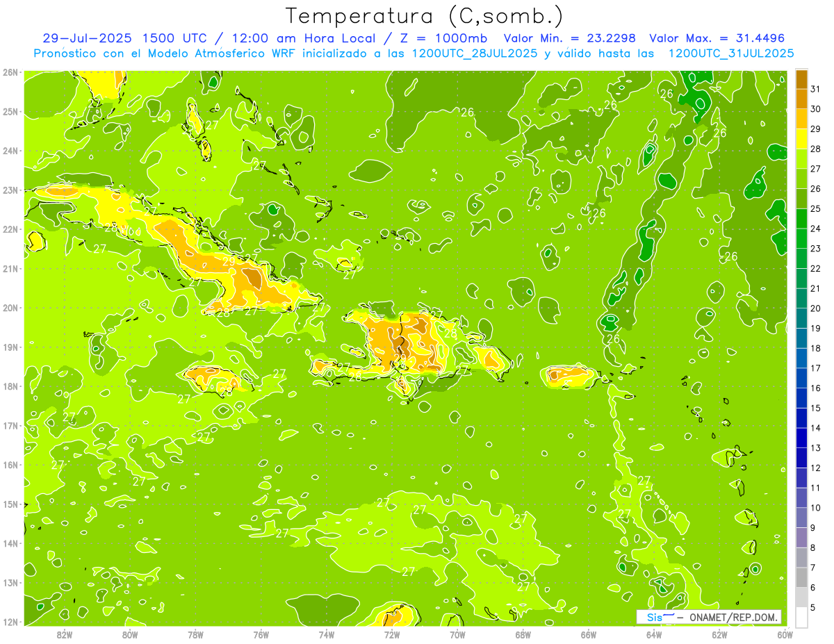The width and height of the screenshot is (834, 644).
Task: Click the 66W longitude label
Action: click(588, 634)
